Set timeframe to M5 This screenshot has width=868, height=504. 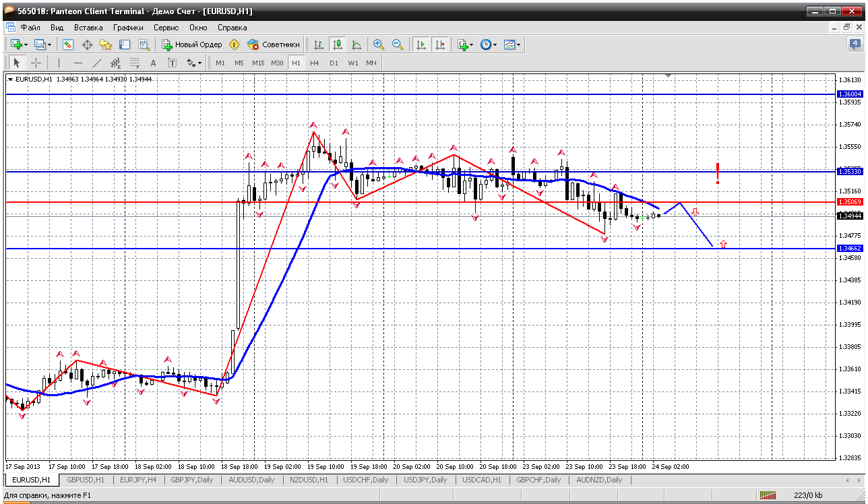[239, 63]
